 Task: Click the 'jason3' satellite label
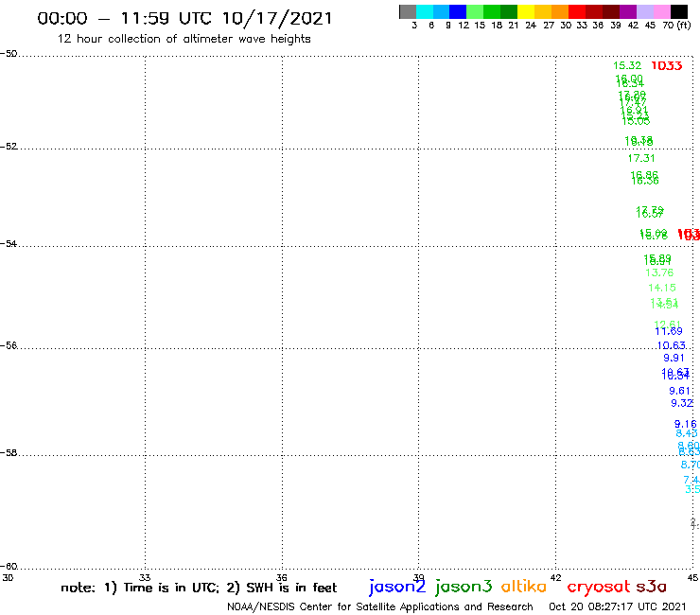click(x=464, y=587)
